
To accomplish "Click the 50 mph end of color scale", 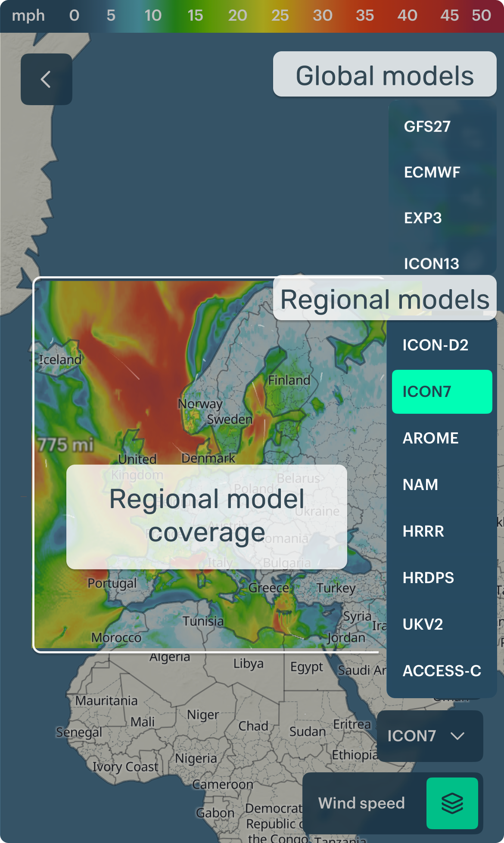I will [x=481, y=16].
